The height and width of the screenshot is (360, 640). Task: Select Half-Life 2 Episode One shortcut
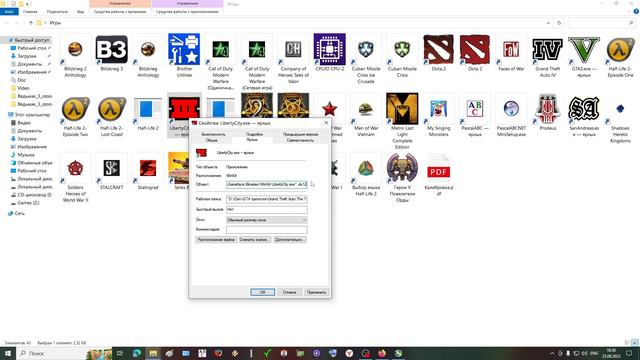620,49
